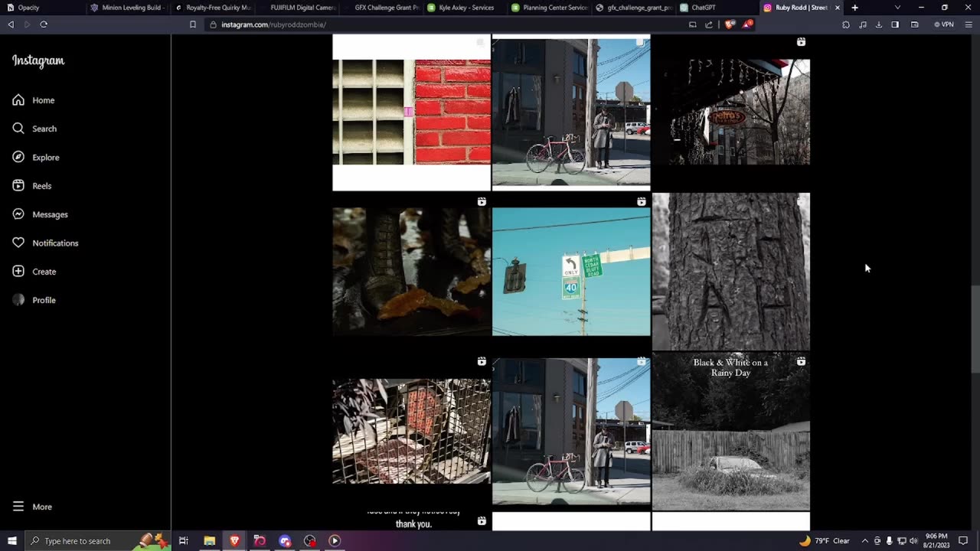Image resolution: width=980 pixels, height=551 pixels.
Task: Open the North Cedar Bluff road sign reel
Action: [x=571, y=272]
